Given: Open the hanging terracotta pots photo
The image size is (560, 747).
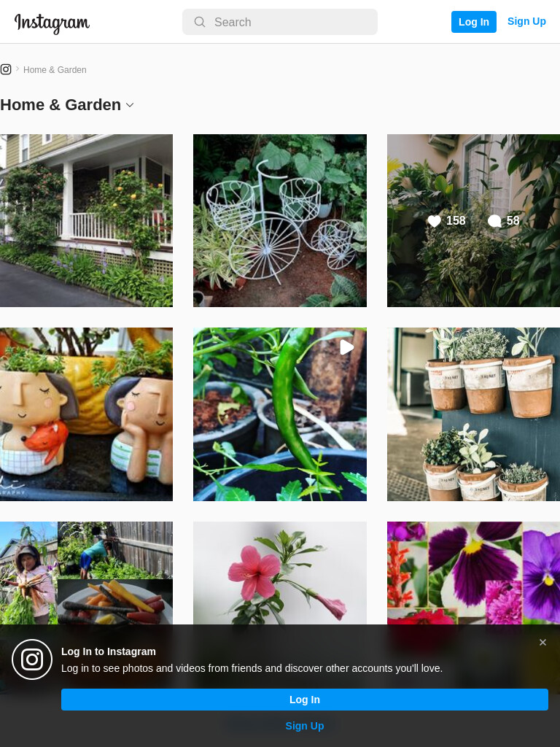Looking at the screenshot, I should click(473, 414).
